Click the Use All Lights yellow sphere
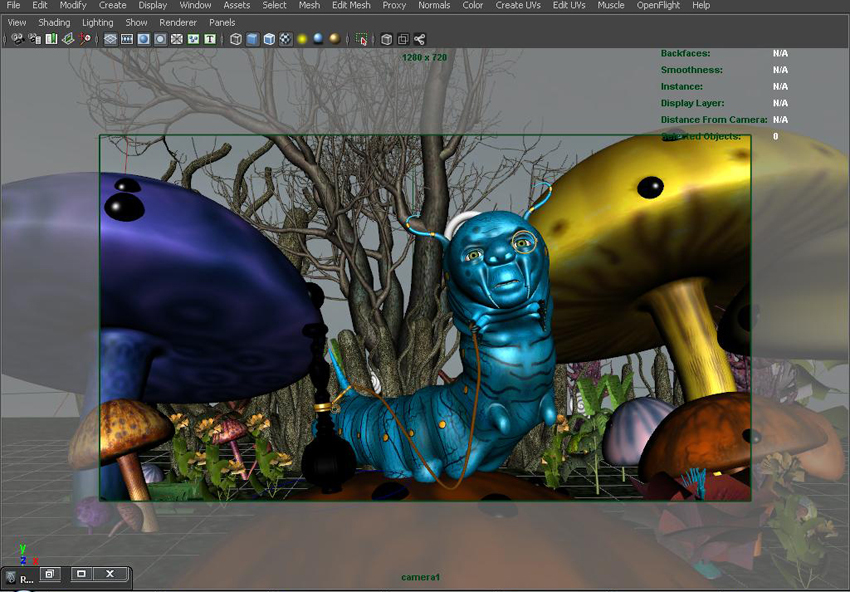This screenshot has height=592, width=850. 302,39
